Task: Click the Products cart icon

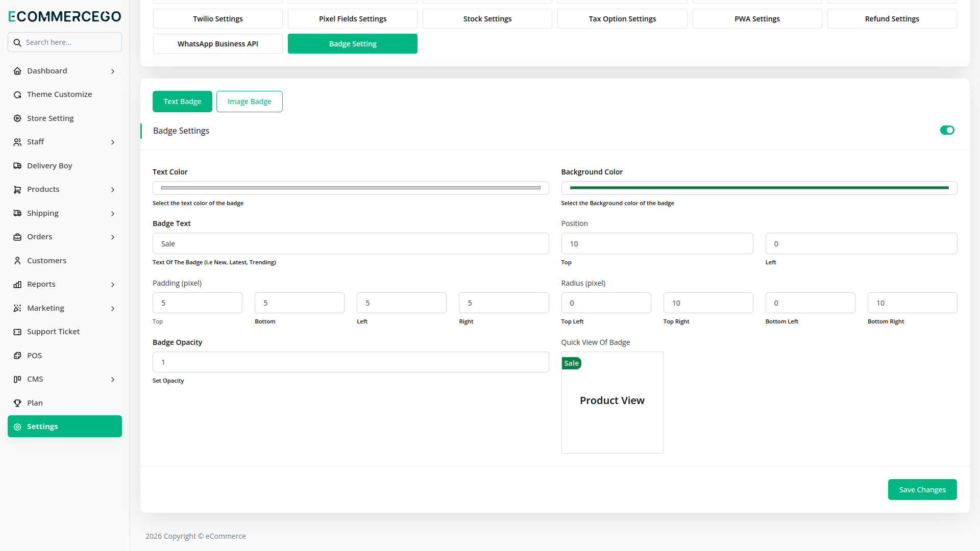Action: point(17,190)
